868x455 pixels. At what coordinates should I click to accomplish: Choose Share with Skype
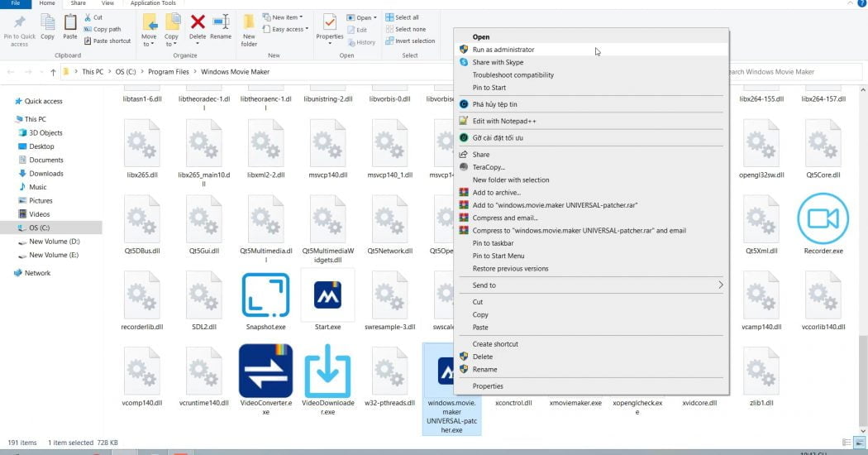tap(591, 63)
